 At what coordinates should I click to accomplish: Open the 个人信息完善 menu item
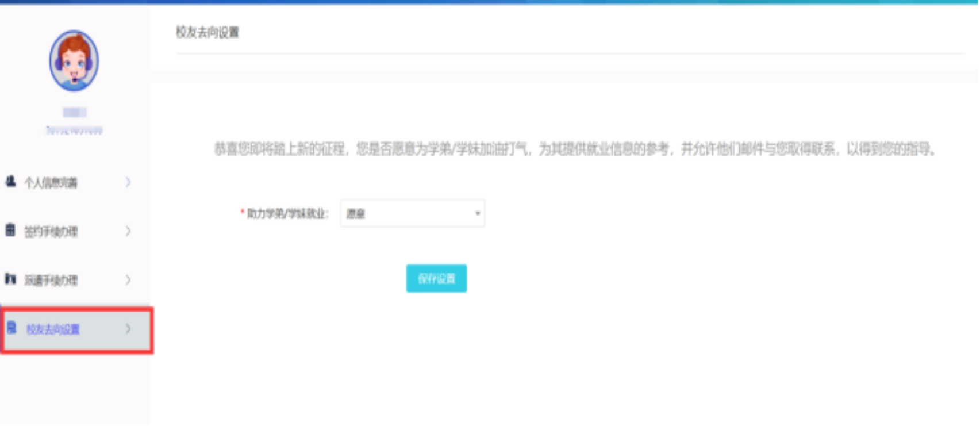(x=51, y=183)
